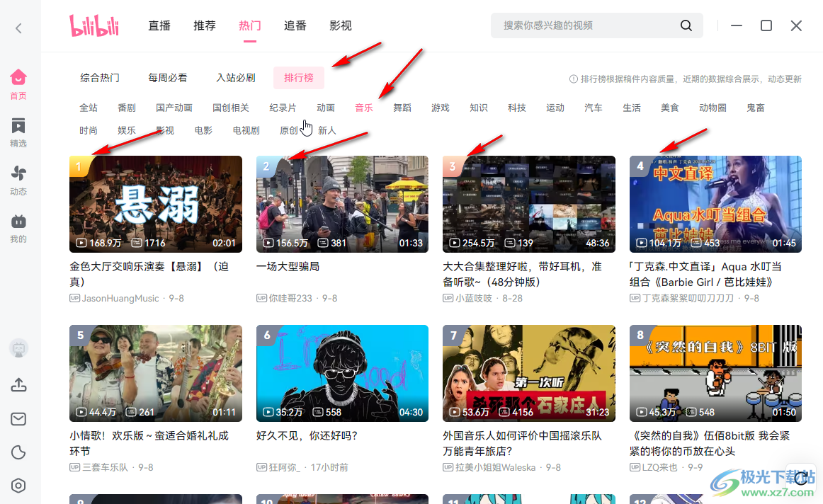
Task: Choose the 电影 ranking category
Action: tap(203, 130)
